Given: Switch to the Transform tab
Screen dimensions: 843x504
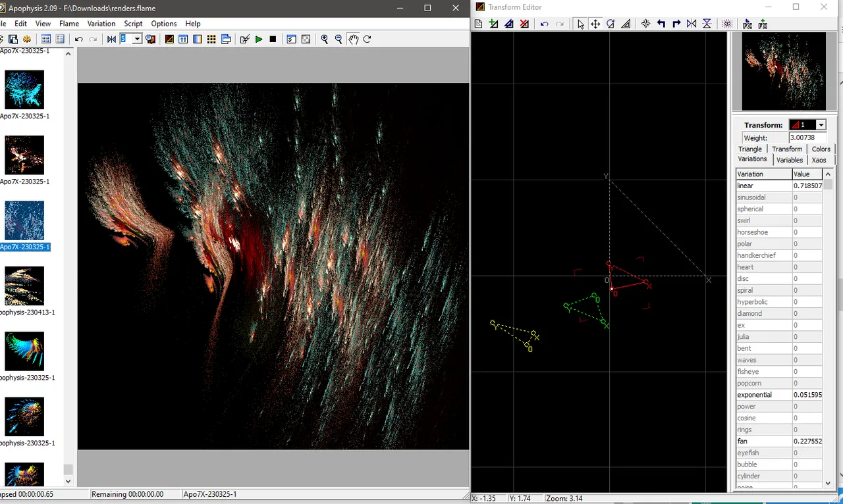Looking at the screenshot, I should (x=787, y=149).
